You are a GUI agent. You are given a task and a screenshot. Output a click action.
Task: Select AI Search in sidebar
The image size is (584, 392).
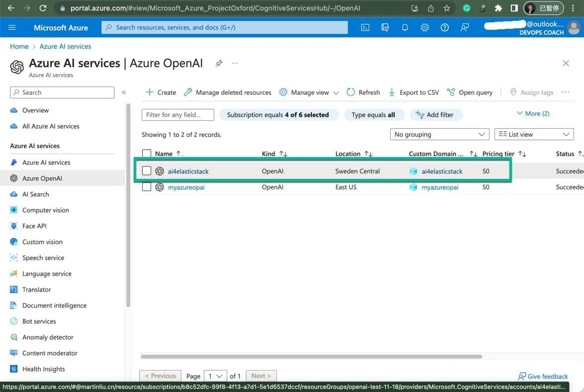[35, 194]
